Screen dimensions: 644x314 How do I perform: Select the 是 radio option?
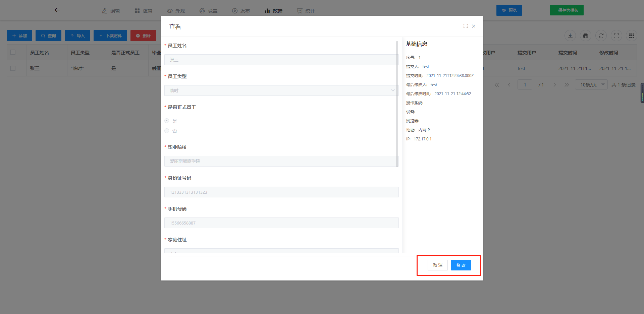pyautogui.click(x=167, y=121)
